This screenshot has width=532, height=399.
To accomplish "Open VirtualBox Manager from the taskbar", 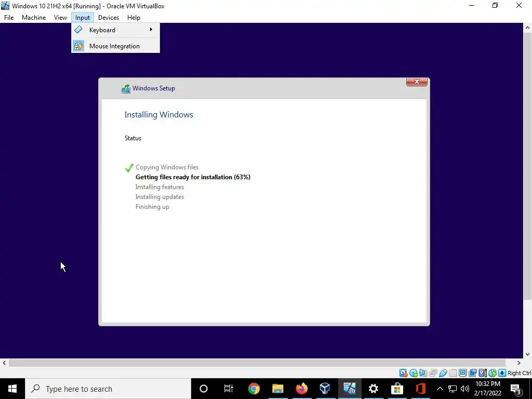I will pyautogui.click(x=325, y=389).
